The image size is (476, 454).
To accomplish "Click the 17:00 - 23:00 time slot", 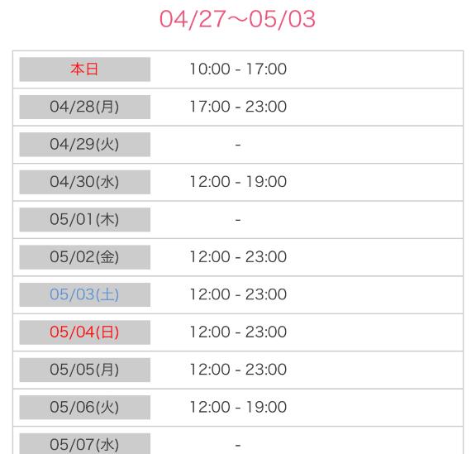I will point(238,107).
